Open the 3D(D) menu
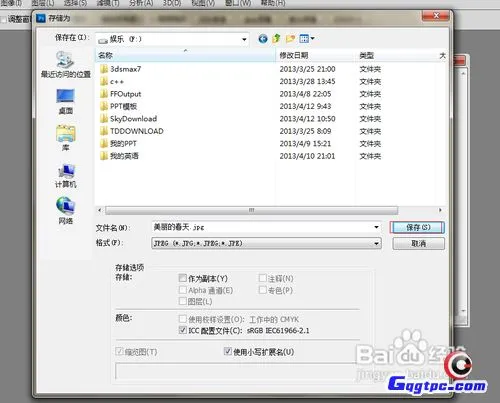This screenshot has height=403, width=500. (x=172, y=3)
